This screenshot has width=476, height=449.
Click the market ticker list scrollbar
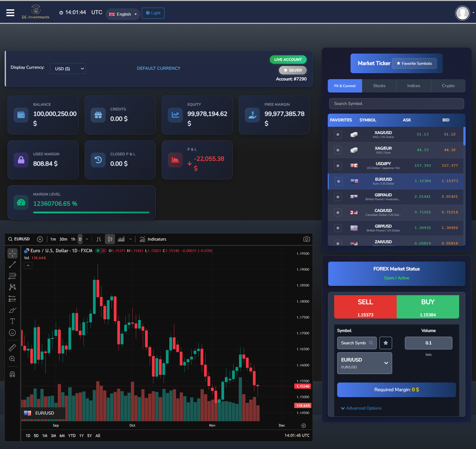click(x=464, y=136)
